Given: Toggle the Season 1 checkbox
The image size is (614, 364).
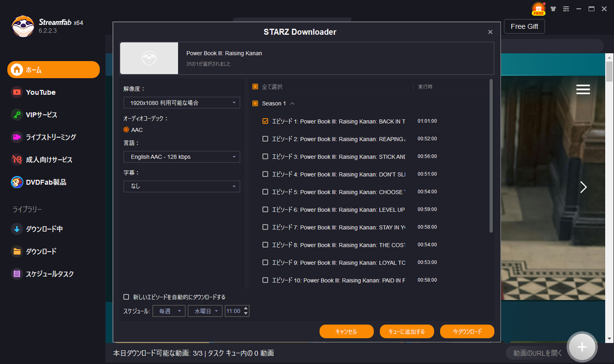Looking at the screenshot, I should tap(255, 104).
